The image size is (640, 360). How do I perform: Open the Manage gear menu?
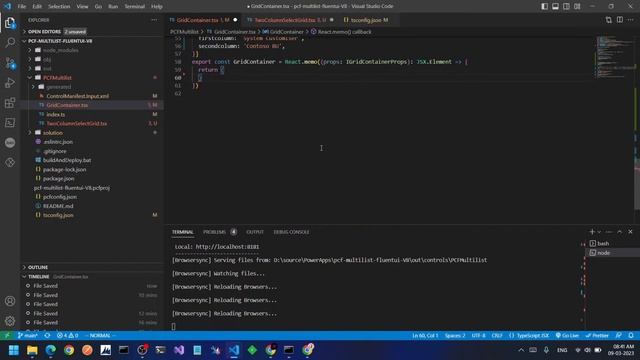[10, 321]
